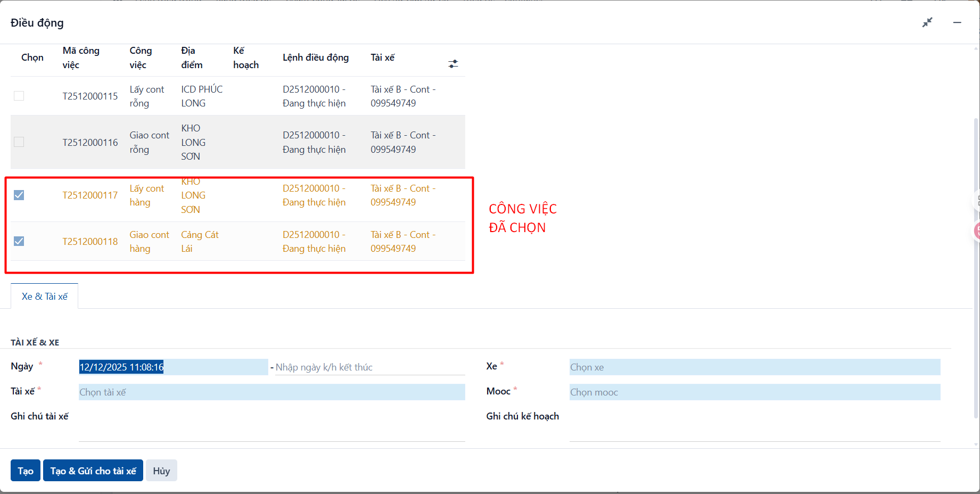Click the Hủy button
Image resolution: width=980 pixels, height=494 pixels.
[161, 471]
